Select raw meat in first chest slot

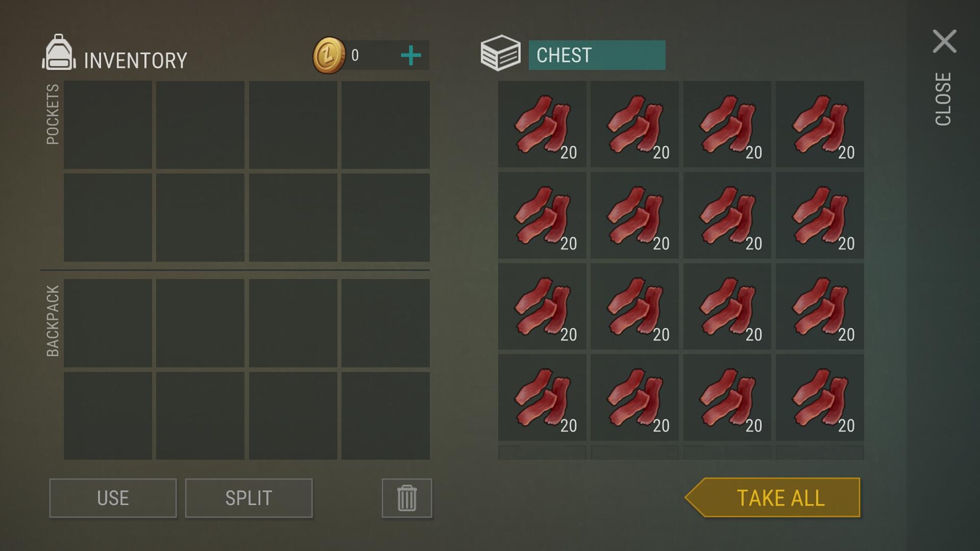(542, 124)
